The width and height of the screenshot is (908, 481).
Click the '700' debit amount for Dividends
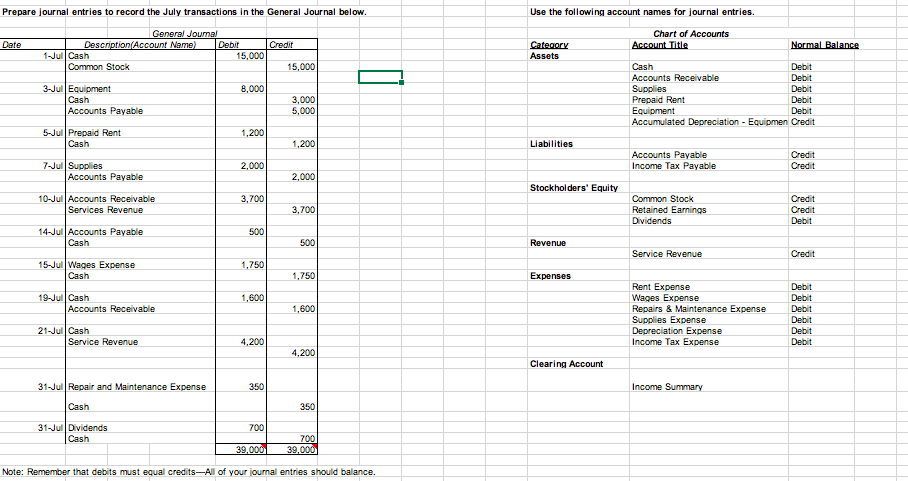pos(257,428)
